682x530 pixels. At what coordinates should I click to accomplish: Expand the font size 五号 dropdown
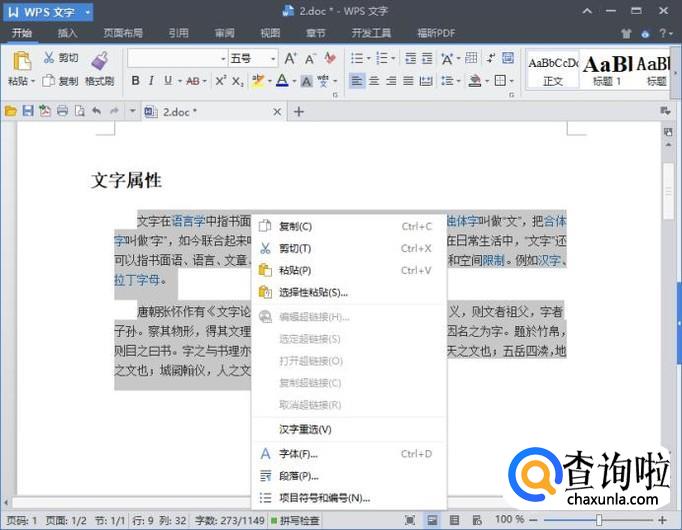[x=273, y=59]
